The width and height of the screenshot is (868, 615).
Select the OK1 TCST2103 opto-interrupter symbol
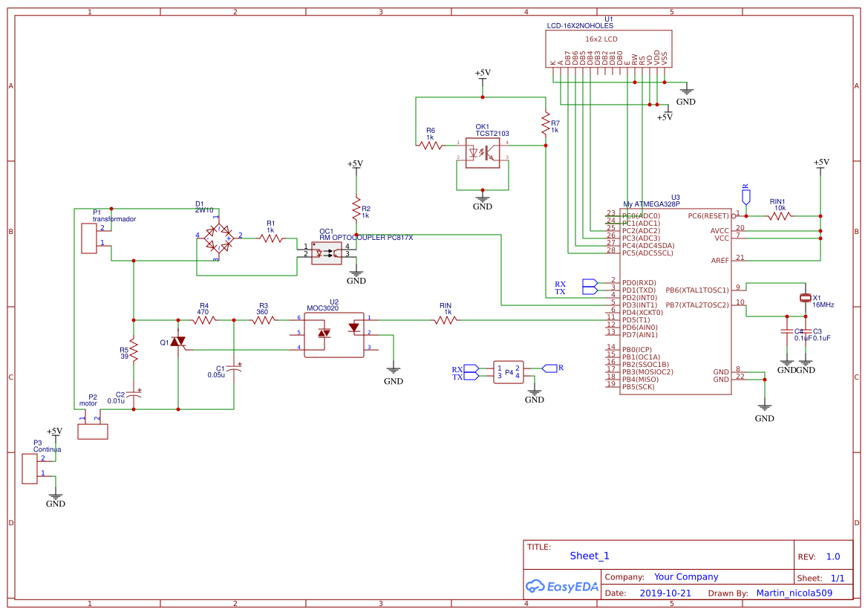[x=482, y=153]
